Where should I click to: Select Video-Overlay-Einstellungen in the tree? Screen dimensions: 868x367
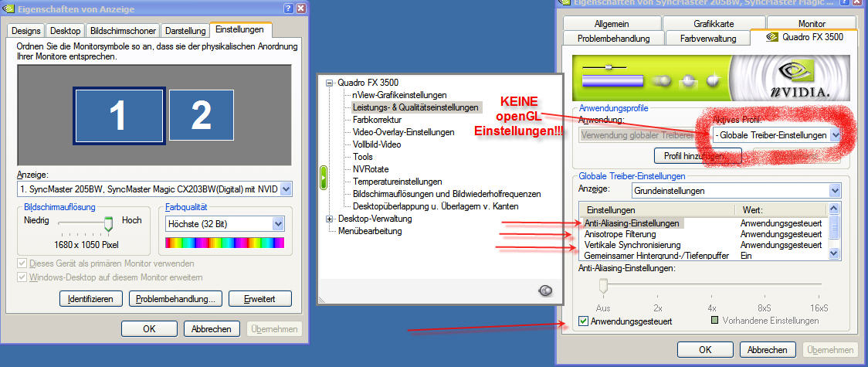pyautogui.click(x=404, y=132)
